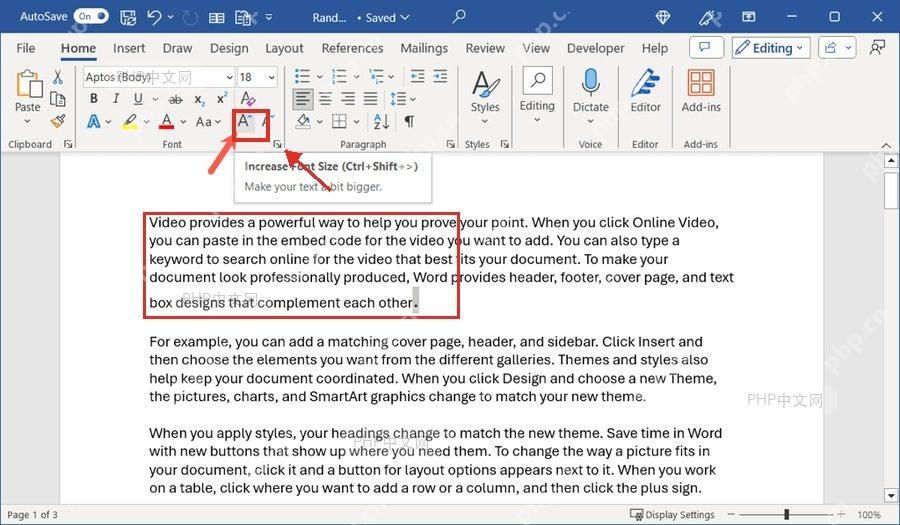Click the Dictate microphone icon
This screenshot has width=900, height=525.
click(590, 83)
